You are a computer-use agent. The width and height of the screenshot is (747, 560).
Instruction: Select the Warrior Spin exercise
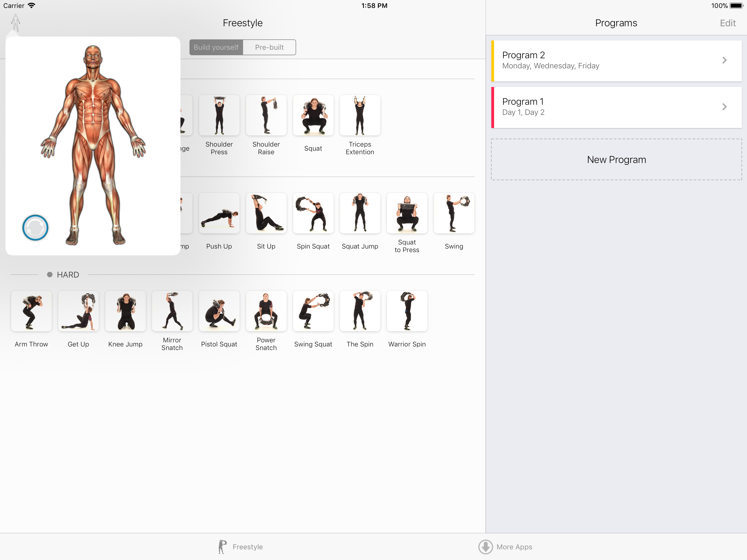[407, 311]
